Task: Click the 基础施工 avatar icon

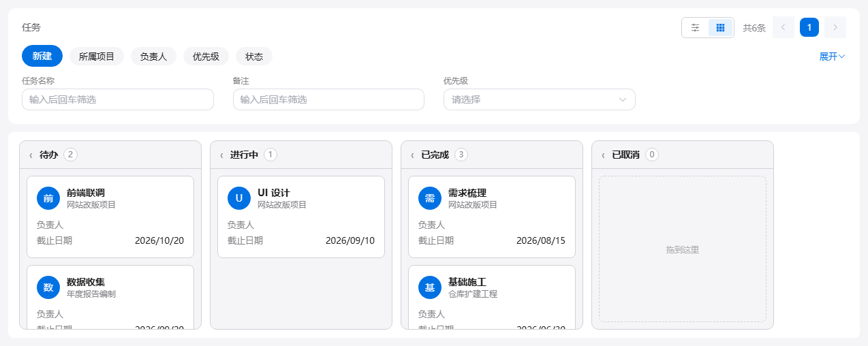Action: pos(430,287)
